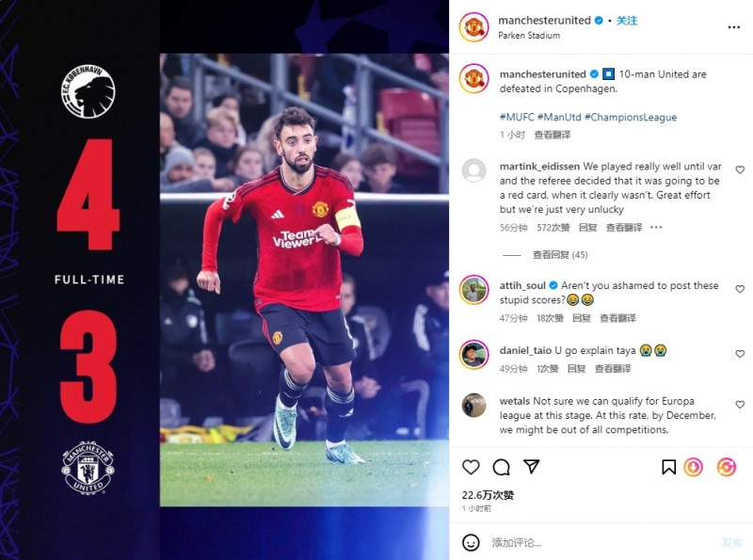Open emoji picker in comment box
Viewport: 753px width, 560px height.
pyautogui.click(x=471, y=543)
